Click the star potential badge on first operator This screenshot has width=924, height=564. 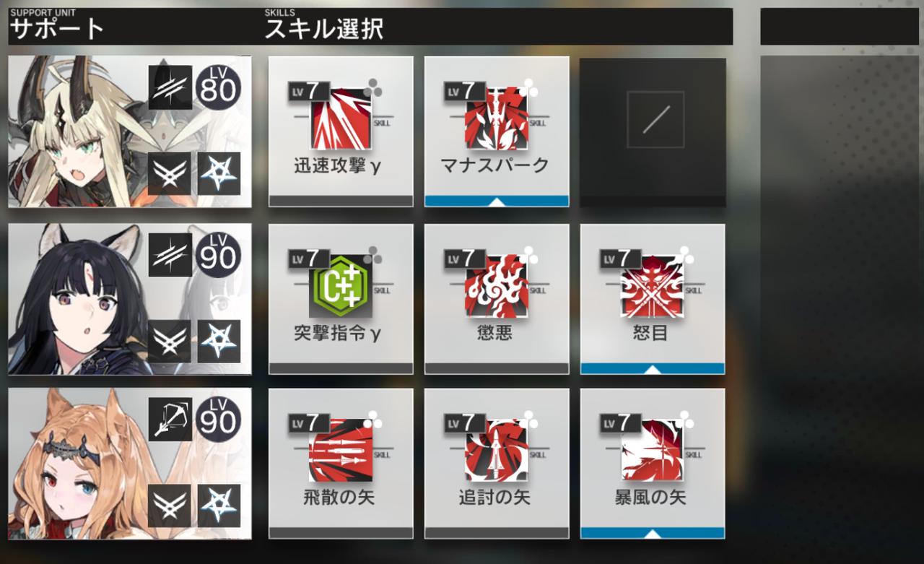coord(219,173)
